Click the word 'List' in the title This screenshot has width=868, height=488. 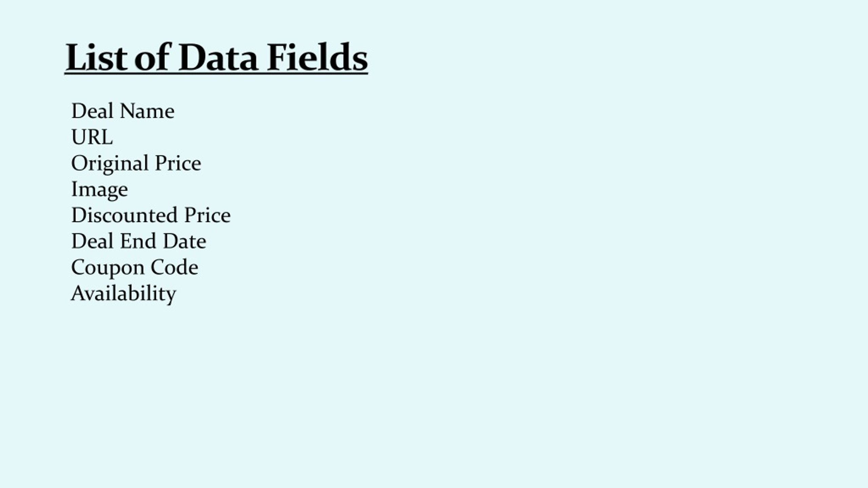tap(96, 57)
